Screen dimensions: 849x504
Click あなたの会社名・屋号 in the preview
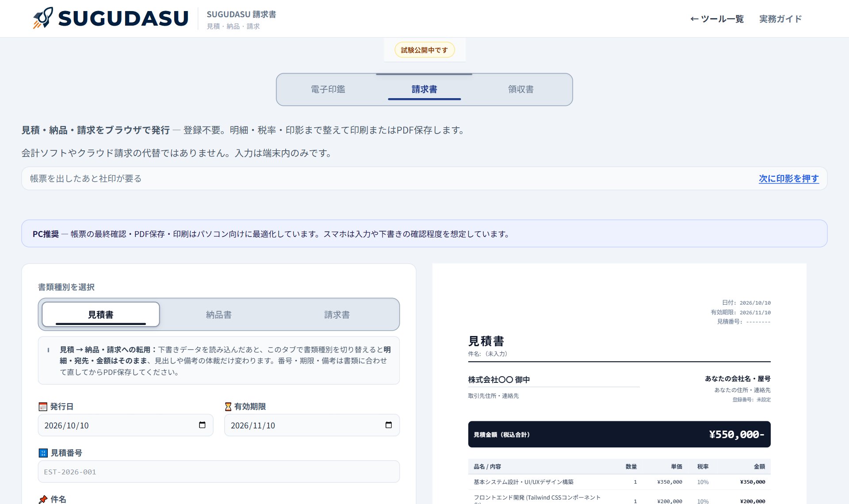tap(738, 378)
